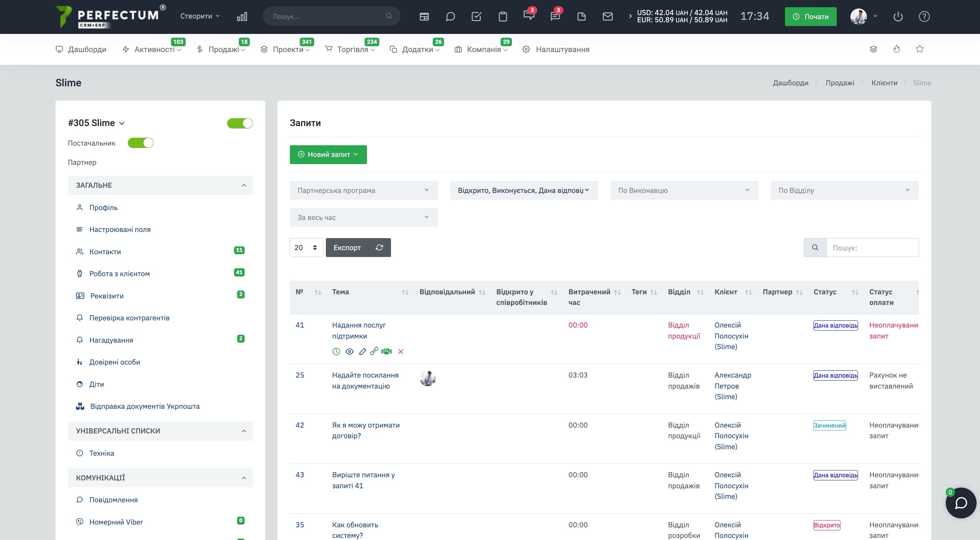Open the Дашборди menu item
The width and height of the screenshot is (980, 540).
click(81, 49)
